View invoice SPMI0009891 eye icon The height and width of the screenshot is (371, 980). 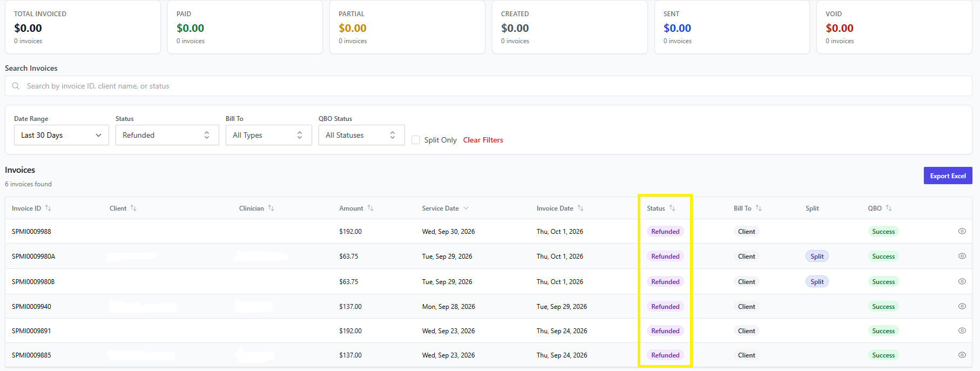click(962, 330)
